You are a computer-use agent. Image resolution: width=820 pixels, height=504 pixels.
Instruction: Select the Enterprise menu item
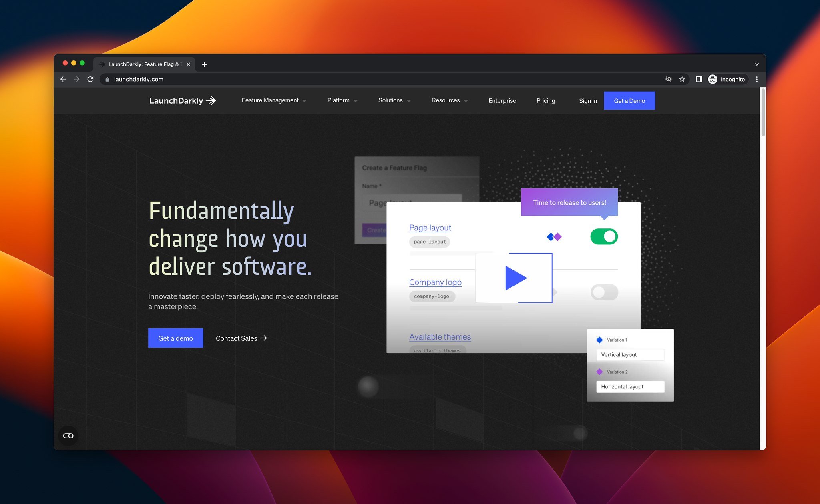tap(502, 101)
